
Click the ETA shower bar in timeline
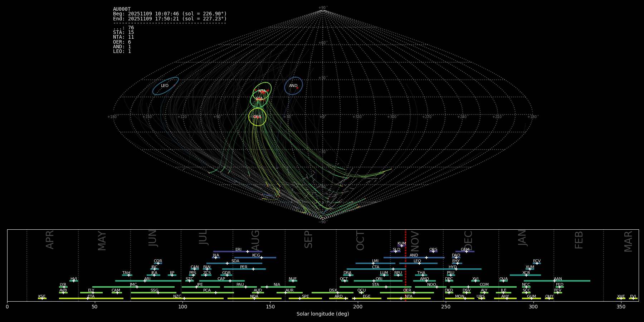(91, 298)
